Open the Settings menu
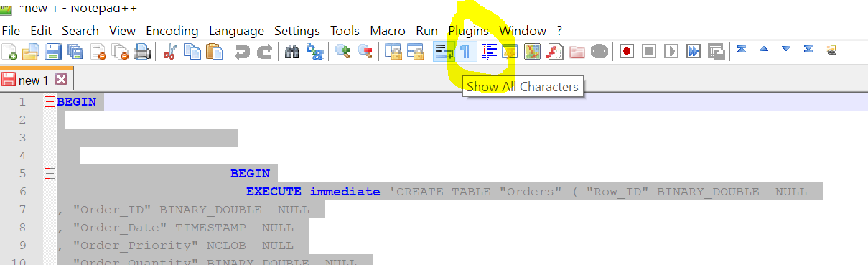This screenshot has width=868, height=265. [x=297, y=31]
